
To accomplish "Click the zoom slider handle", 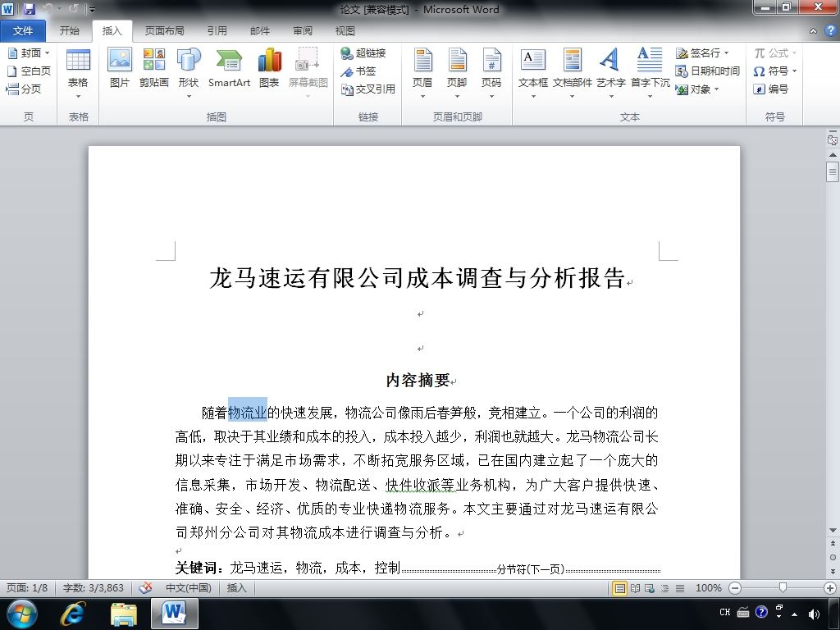I will pyautogui.click(x=783, y=588).
